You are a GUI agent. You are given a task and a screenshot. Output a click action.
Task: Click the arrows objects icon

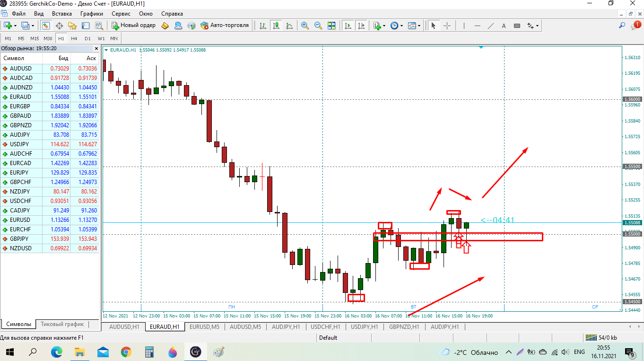coord(531,25)
